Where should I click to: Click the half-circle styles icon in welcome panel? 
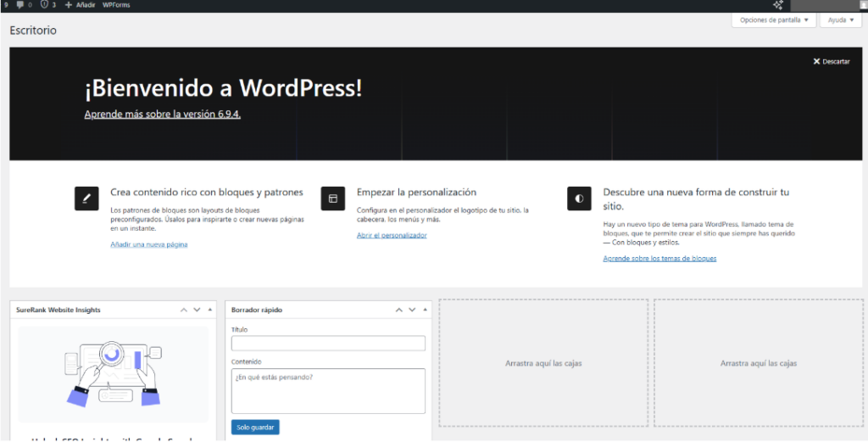point(579,199)
